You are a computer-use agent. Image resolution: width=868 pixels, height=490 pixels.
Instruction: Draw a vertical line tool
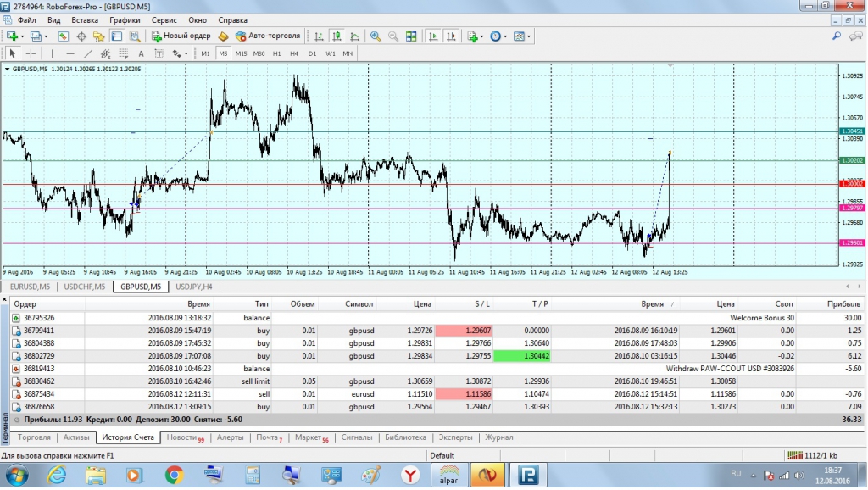(52, 53)
